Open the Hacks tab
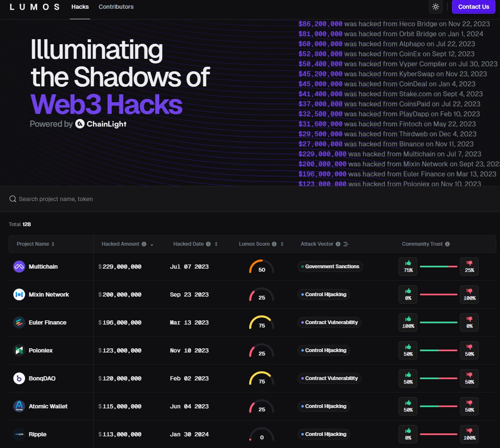Viewport: 500px width, 448px height. (80, 7)
